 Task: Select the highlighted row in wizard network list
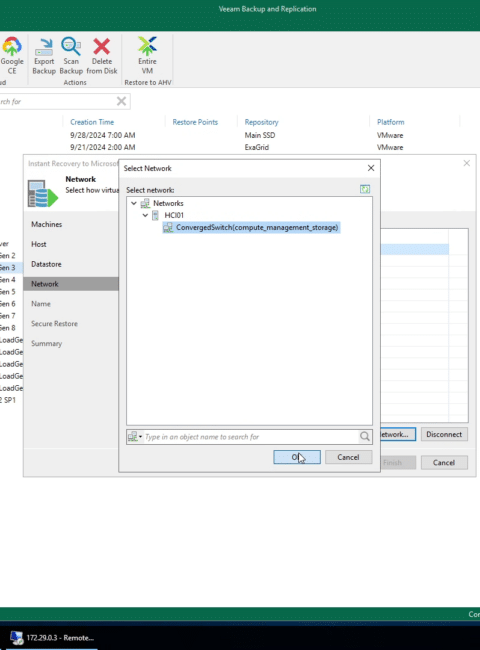pyautogui.click(x=415, y=249)
